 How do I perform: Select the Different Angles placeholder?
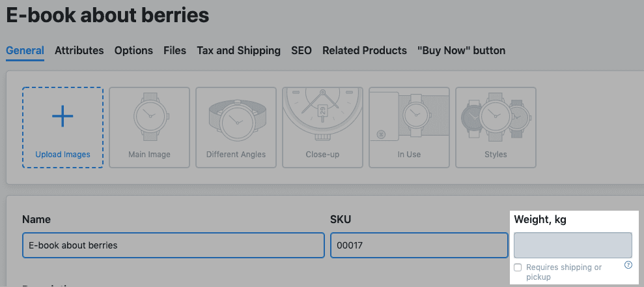pyautogui.click(x=236, y=127)
